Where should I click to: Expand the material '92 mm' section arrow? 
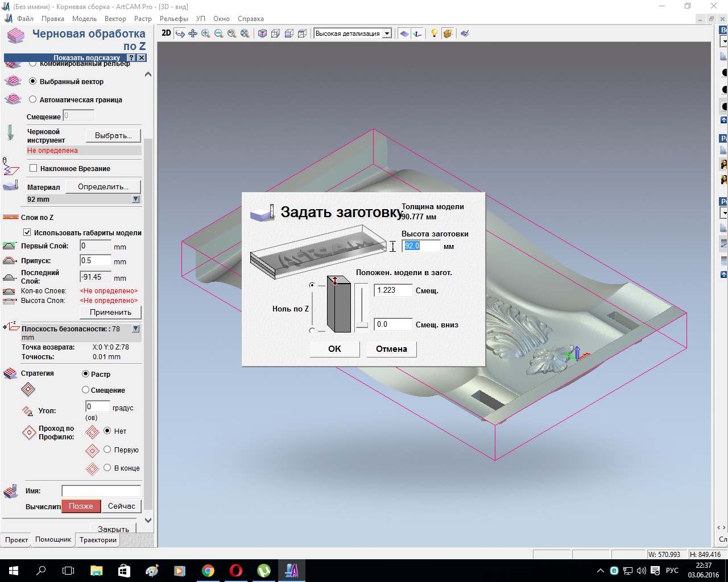coord(135,199)
